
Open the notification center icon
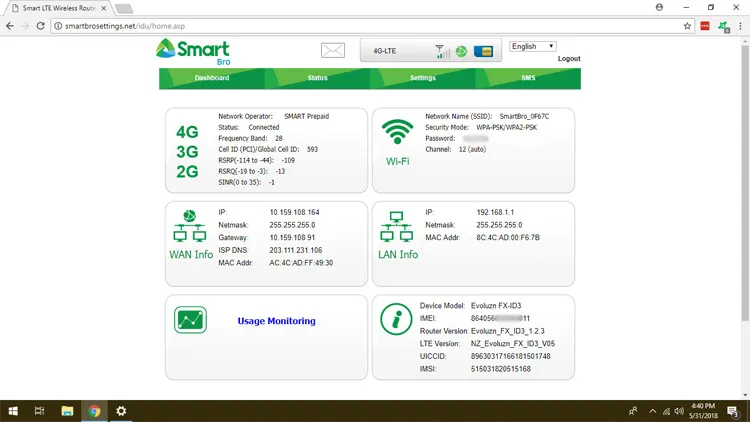[x=733, y=411]
